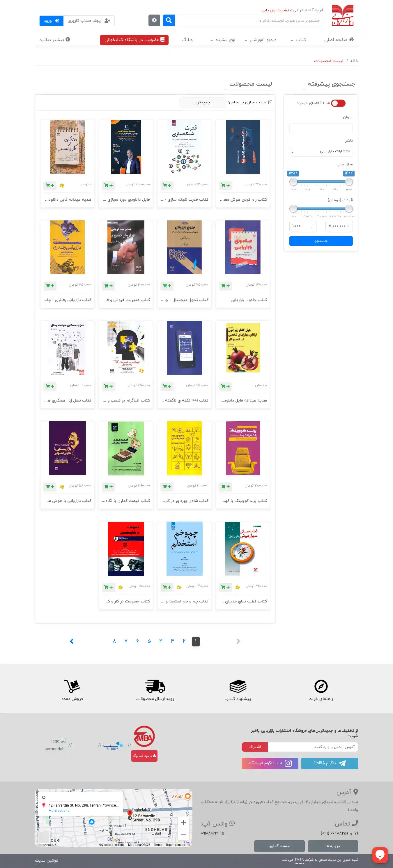Open the advanced search gear icon
Screen dimensions: 393x868
pyautogui.click(x=154, y=20)
